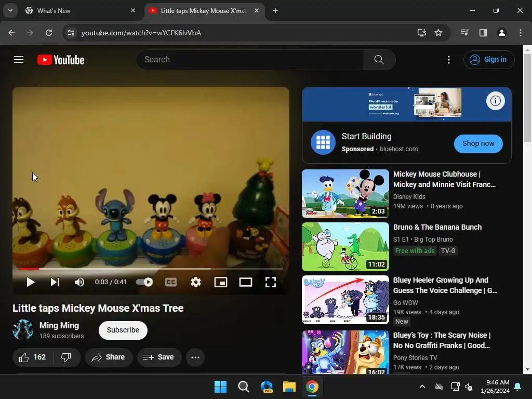Close the What's New tab
The height and width of the screenshot is (399, 532).
(133, 11)
